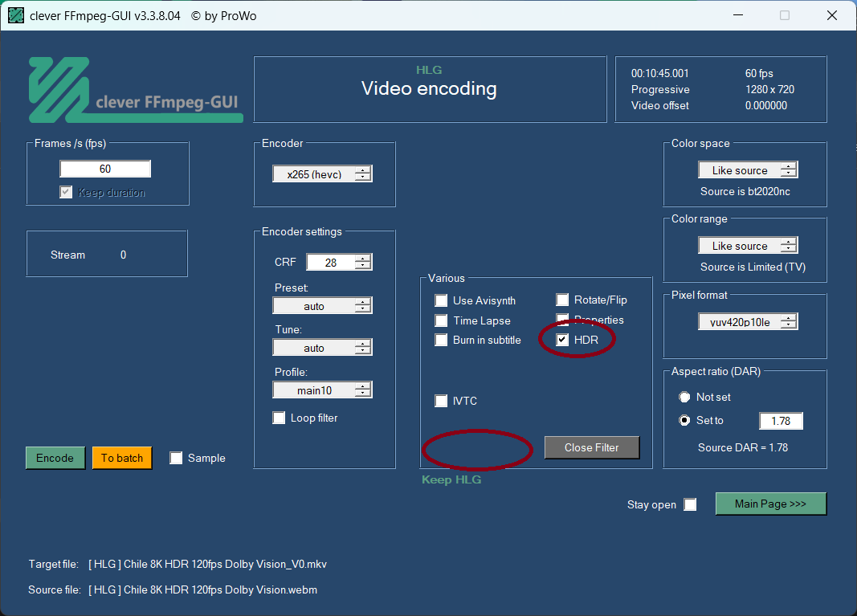The width and height of the screenshot is (857, 616).
Task: Enable the Rotate/Flip checkbox
Action: [562, 300]
